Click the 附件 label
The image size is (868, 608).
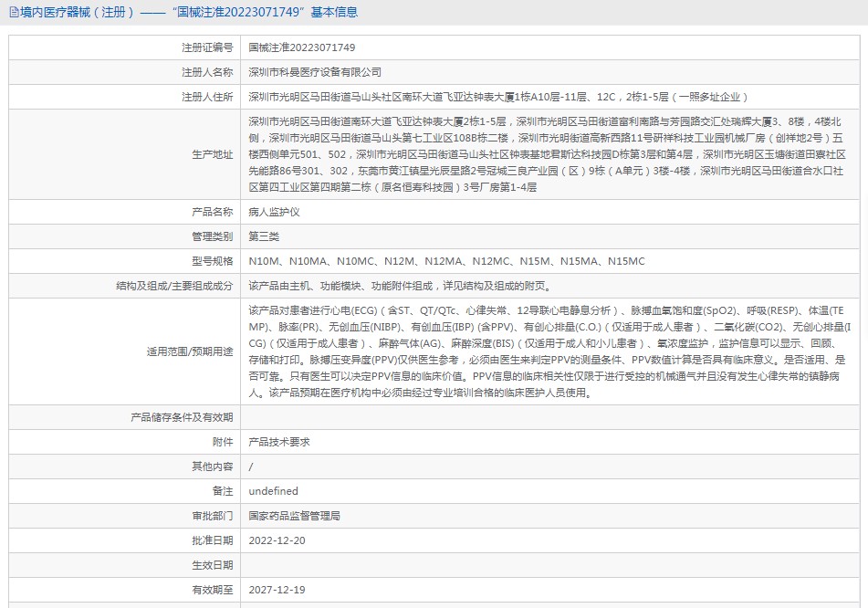click(x=223, y=442)
